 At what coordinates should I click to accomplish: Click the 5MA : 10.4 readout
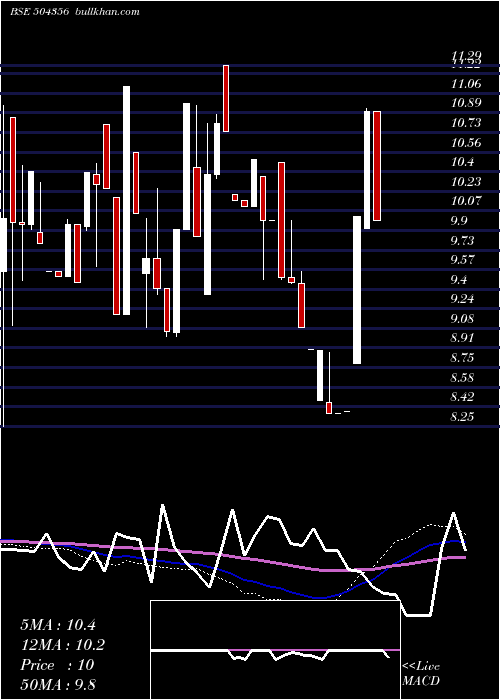click(58, 625)
